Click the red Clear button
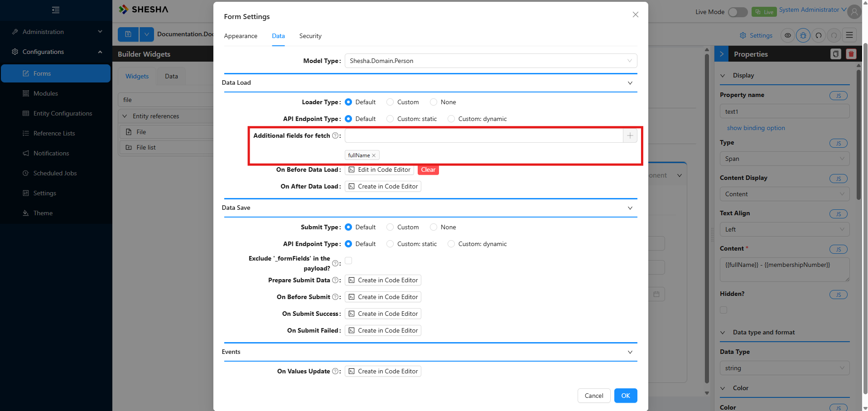 (x=428, y=169)
